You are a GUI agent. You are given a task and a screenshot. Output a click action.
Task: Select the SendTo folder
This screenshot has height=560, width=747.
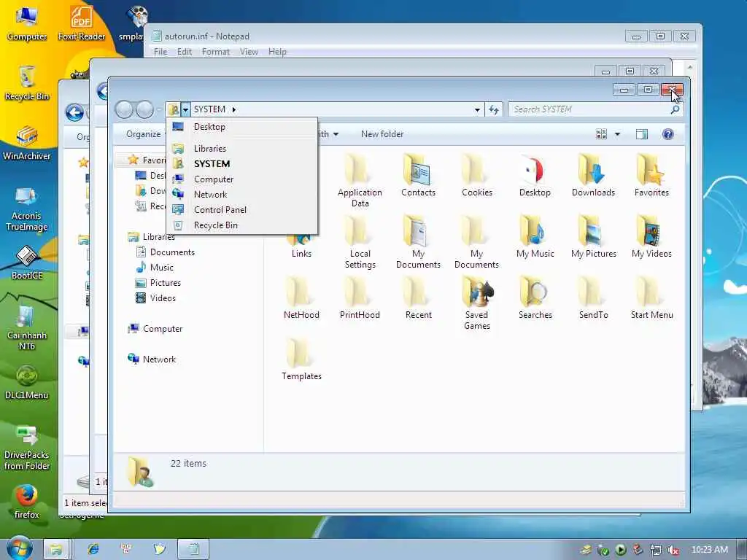[x=593, y=297]
